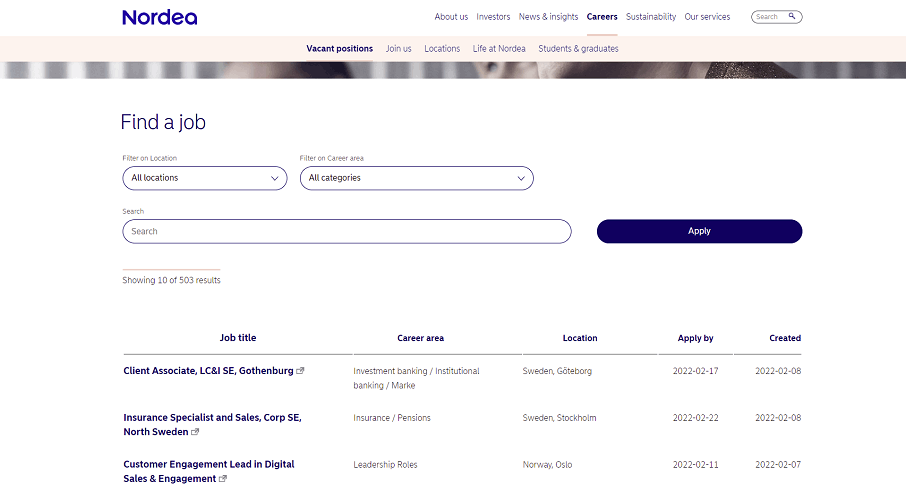Click the Apply by column header
Screen dimensions: 906x500
[x=696, y=338]
